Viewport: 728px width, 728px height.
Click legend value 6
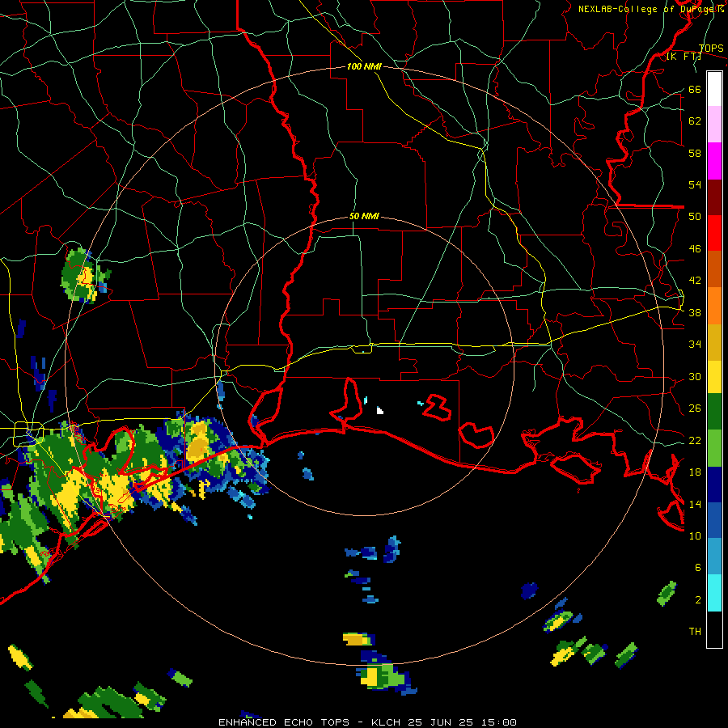coord(697,567)
